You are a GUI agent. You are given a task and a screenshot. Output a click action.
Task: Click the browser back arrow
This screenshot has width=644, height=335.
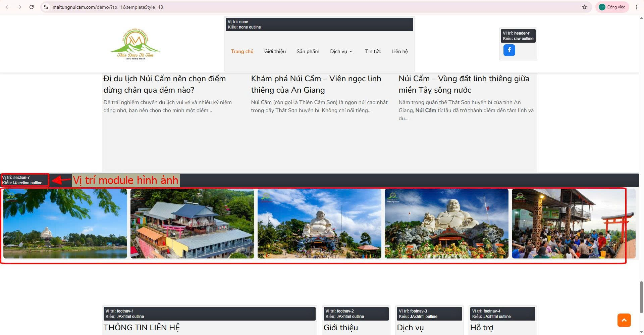(7, 7)
